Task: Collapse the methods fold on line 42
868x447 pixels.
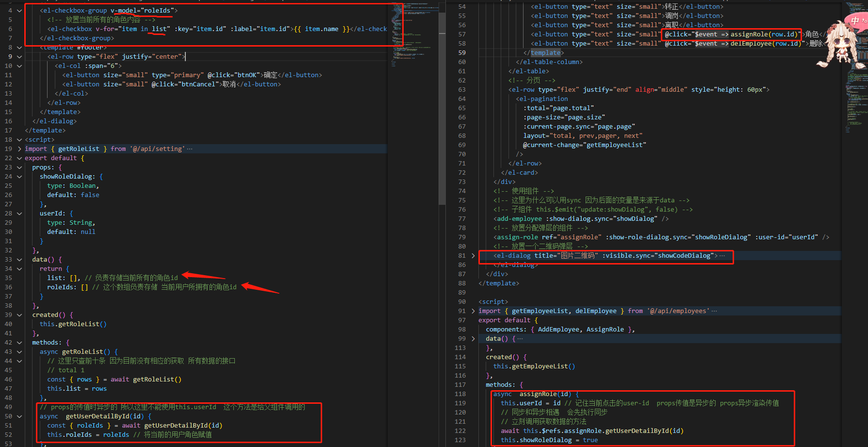Action: 19,343
